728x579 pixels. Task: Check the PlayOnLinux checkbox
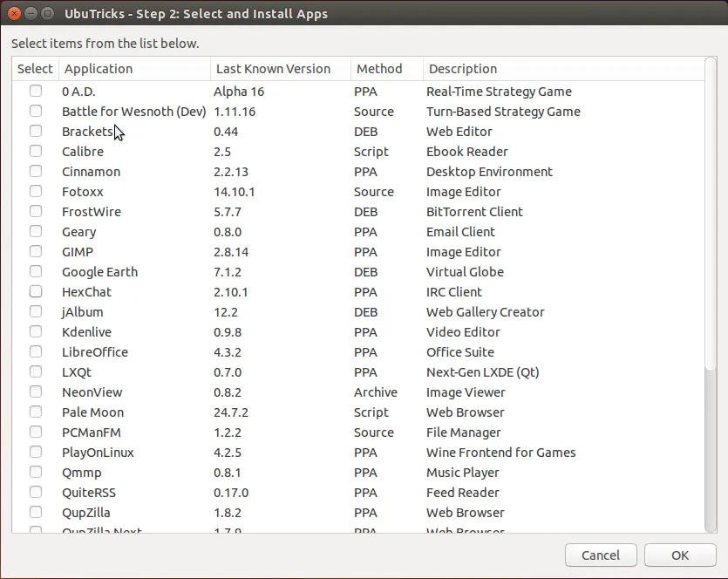pos(36,453)
